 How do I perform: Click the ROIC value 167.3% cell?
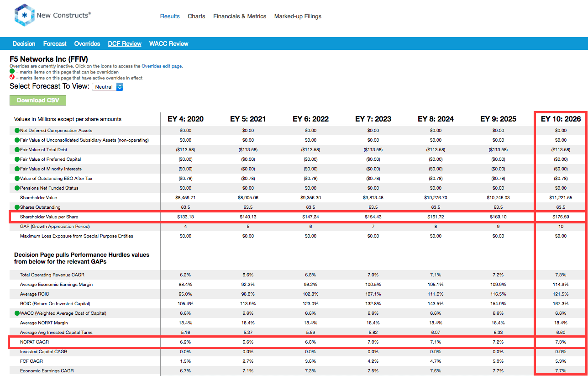[x=561, y=304]
